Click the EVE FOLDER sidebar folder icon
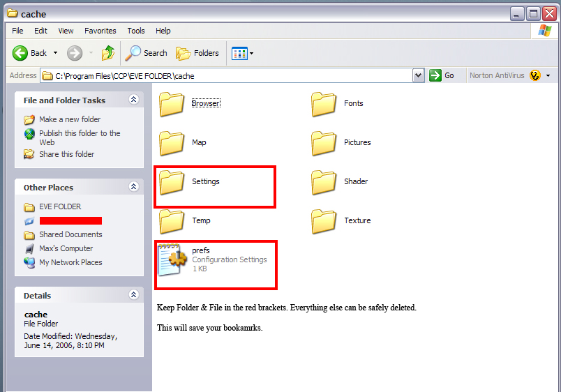This screenshot has width=561, height=392. (29, 207)
